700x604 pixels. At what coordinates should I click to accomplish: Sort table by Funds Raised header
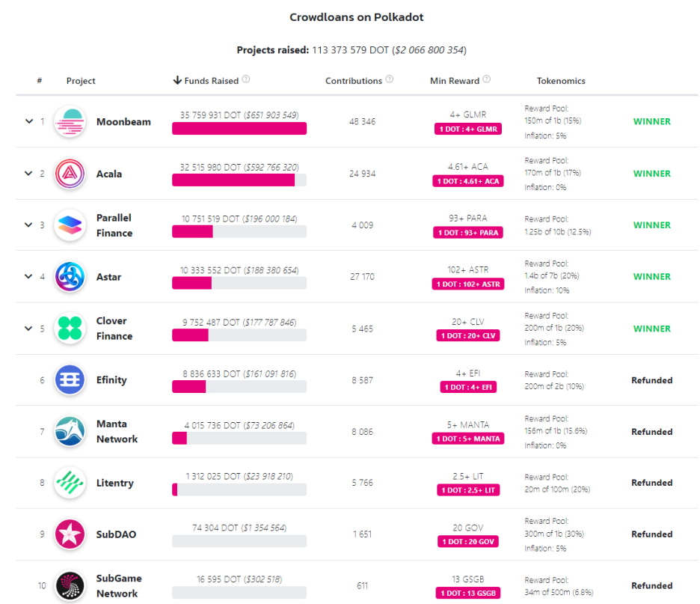212,81
